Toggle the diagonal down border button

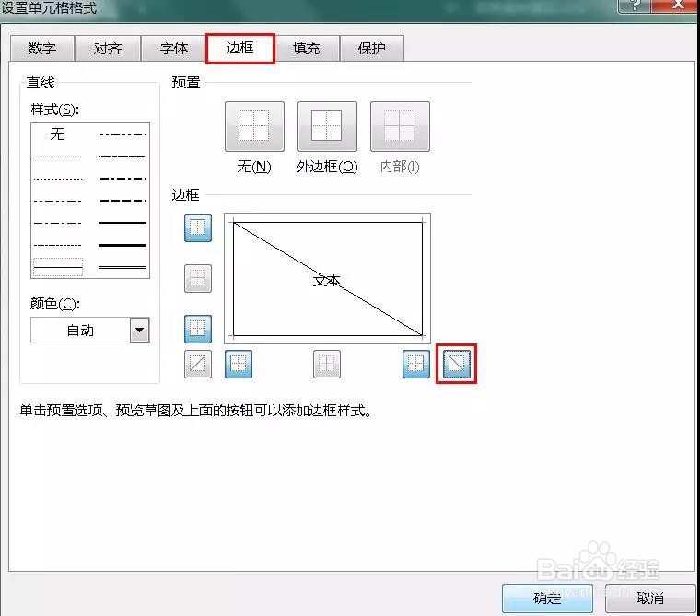(456, 364)
